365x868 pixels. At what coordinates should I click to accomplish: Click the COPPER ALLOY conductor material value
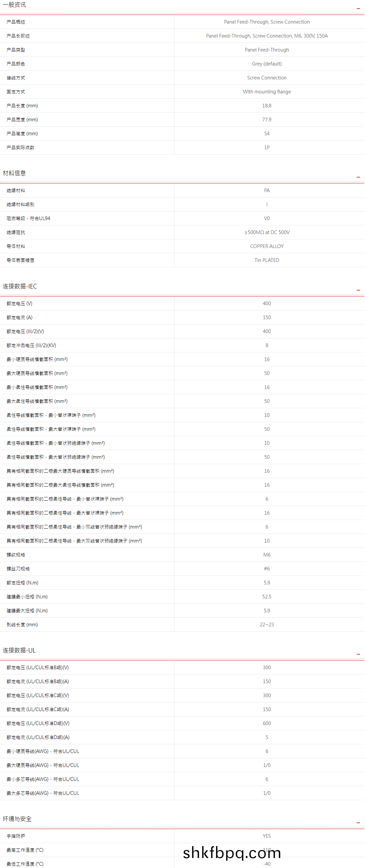click(x=267, y=247)
